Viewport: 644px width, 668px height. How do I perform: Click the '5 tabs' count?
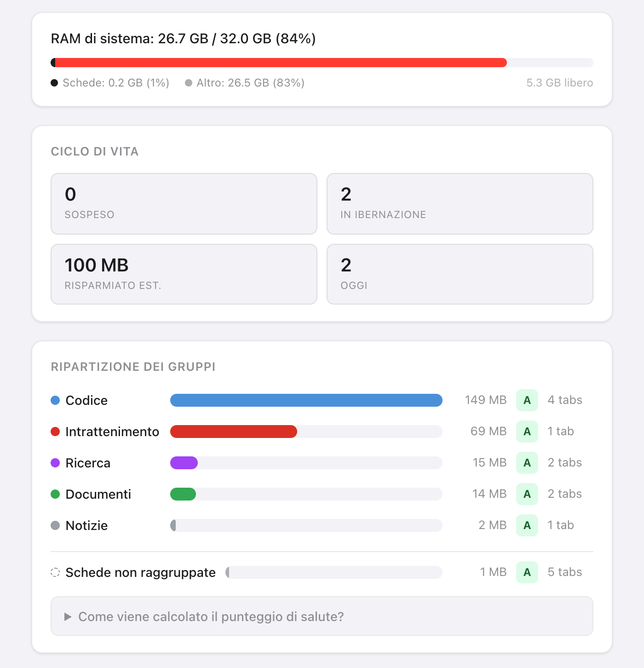565,572
